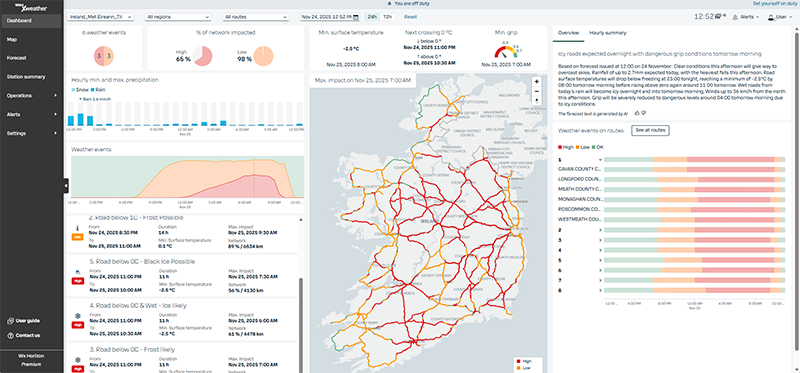Screen dimensions: 800x373
Task: Zoom in on the map with the plus button
Action: [536, 82]
